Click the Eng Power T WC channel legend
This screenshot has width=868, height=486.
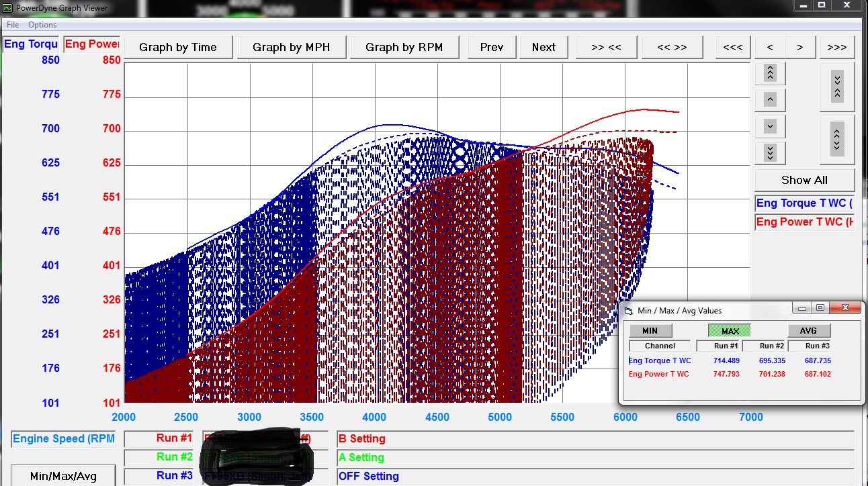(804, 222)
